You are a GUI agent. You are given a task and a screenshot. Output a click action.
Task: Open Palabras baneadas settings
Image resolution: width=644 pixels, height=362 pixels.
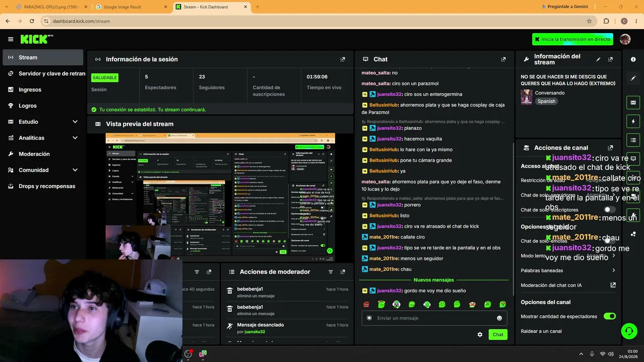point(568,270)
